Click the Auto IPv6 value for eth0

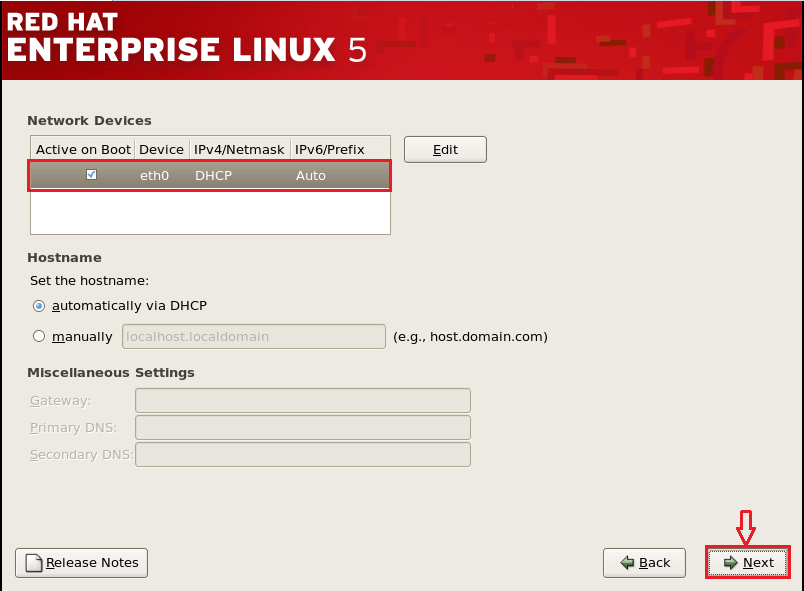[310, 175]
